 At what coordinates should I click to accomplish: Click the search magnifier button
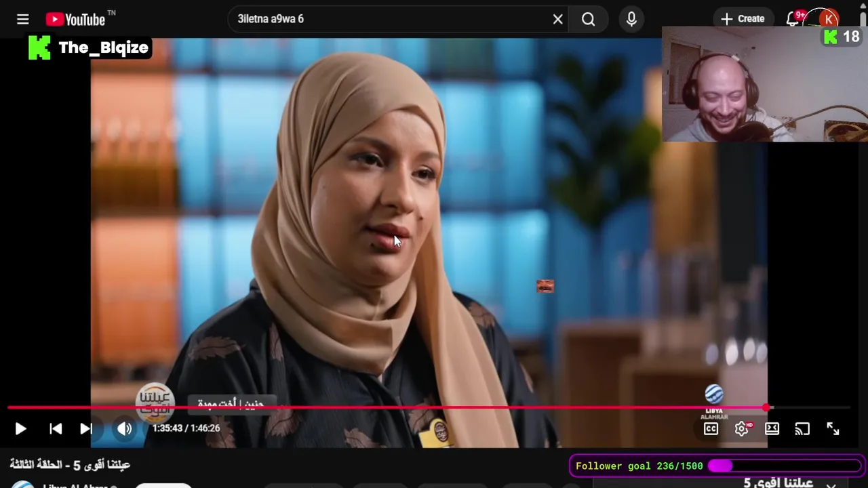coord(589,19)
